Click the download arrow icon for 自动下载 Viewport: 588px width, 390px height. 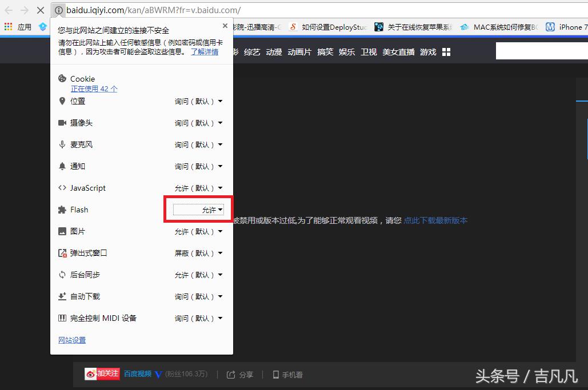pos(62,296)
